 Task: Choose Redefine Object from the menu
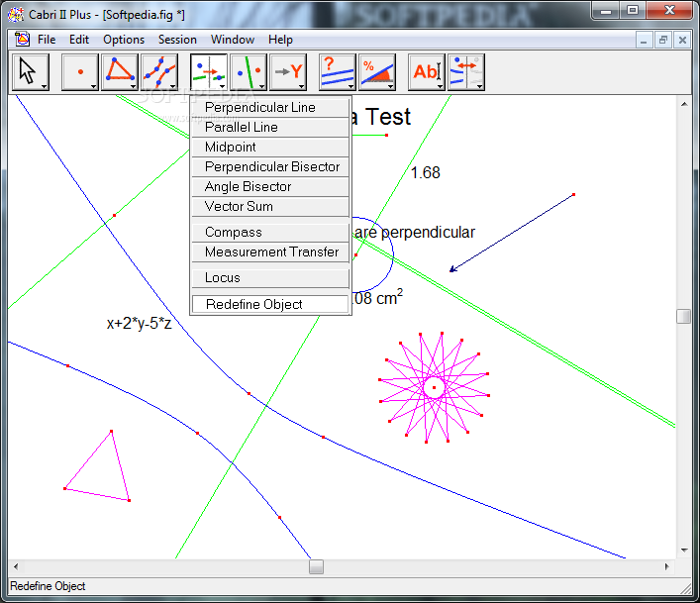(x=270, y=304)
